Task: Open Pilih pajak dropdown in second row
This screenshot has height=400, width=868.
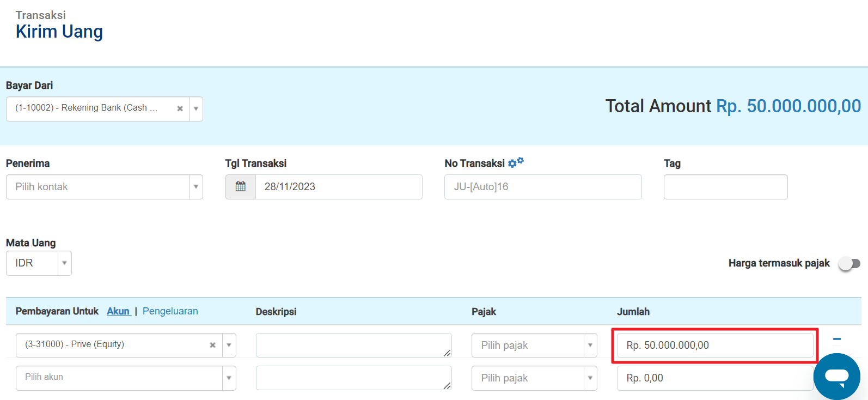Action: click(534, 378)
